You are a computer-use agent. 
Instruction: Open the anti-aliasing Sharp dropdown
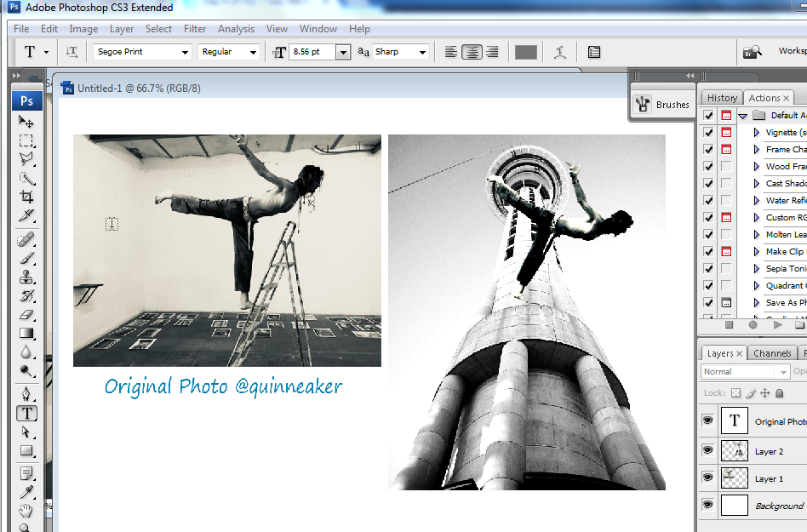pos(422,52)
